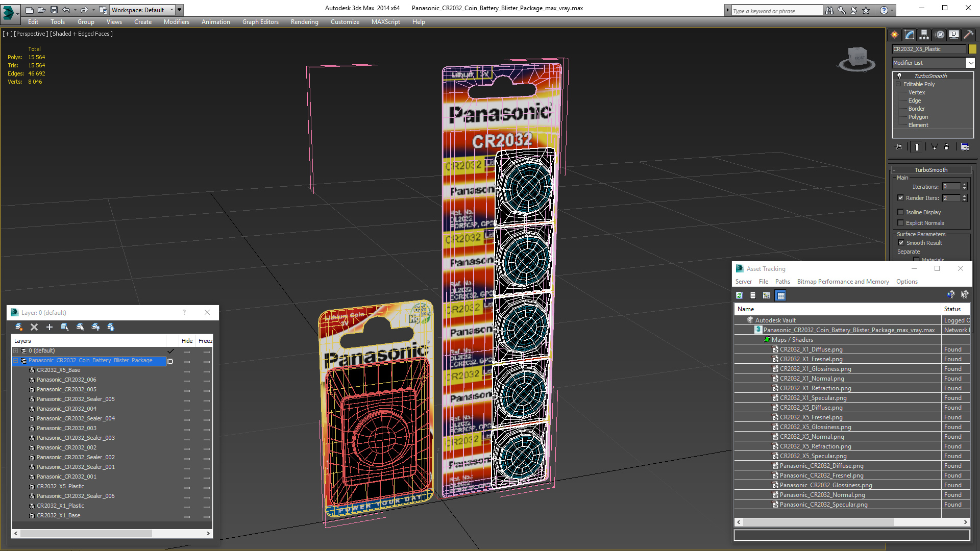The height and width of the screenshot is (551, 980).
Task: Open the Subscription Center key icon
Action: tap(842, 10)
